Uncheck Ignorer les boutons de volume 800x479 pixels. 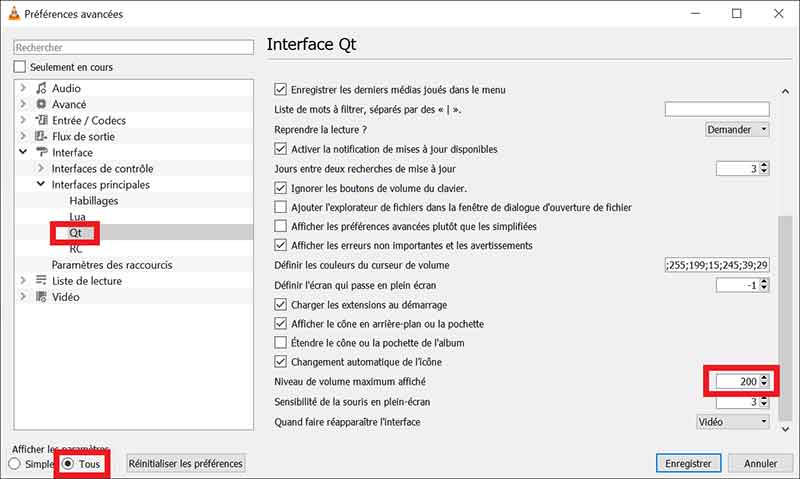point(280,188)
